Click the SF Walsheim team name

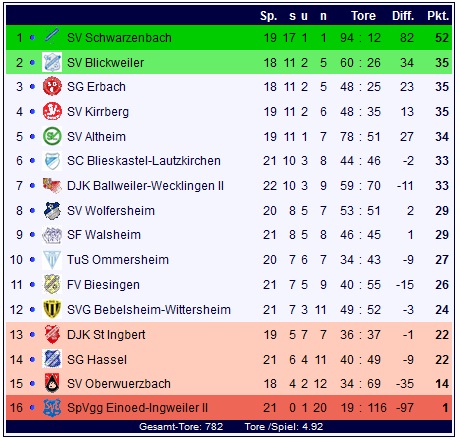(104, 235)
